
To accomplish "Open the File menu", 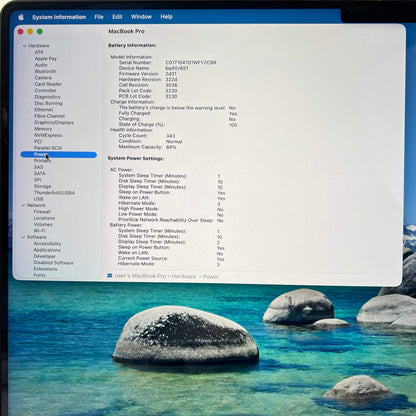I will pyautogui.click(x=99, y=17).
